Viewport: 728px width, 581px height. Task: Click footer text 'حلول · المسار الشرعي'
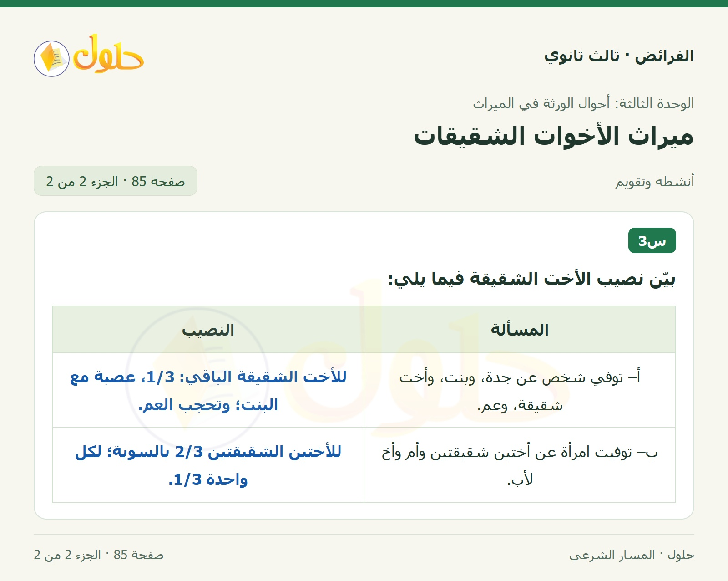(632, 555)
